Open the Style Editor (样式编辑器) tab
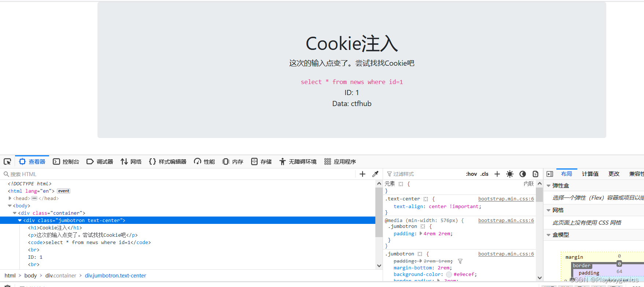Viewport: 644px width, 287px height. coord(168,161)
